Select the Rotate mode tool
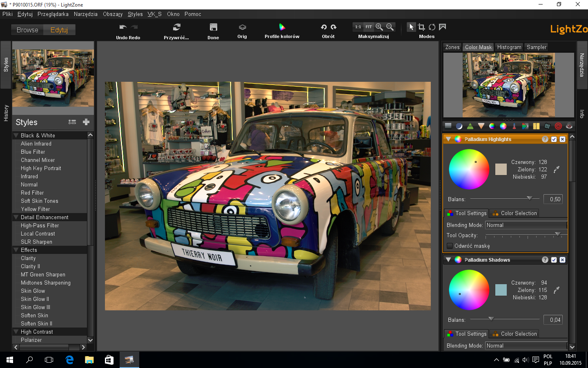This screenshot has height=368, width=588. point(432,27)
